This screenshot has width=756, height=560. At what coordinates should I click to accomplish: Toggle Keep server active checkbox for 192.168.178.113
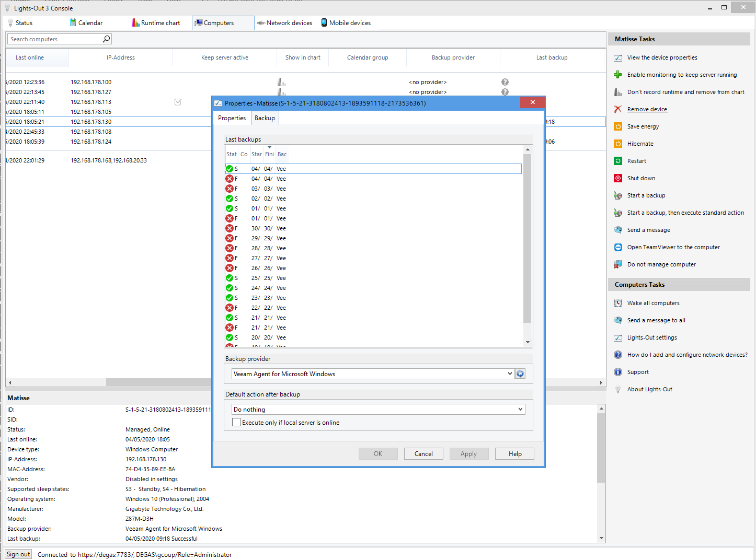coord(178,102)
